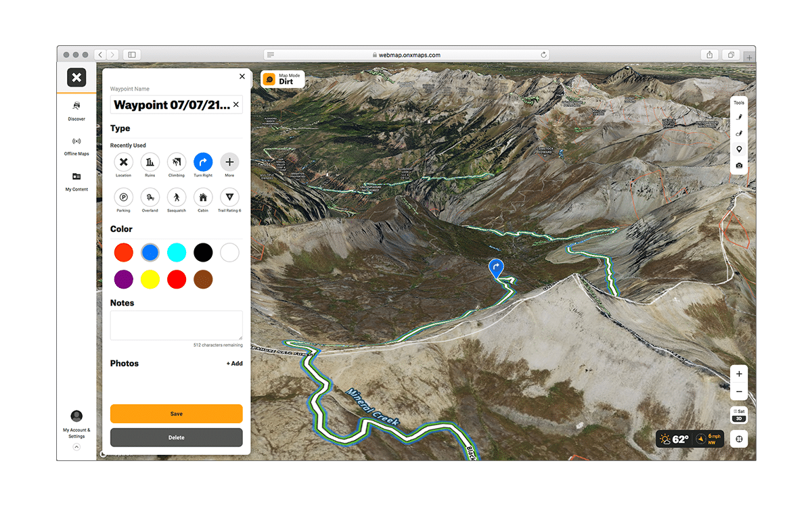
Task: Pick the purple color swatch
Action: pyautogui.click(x=123, y=279)
